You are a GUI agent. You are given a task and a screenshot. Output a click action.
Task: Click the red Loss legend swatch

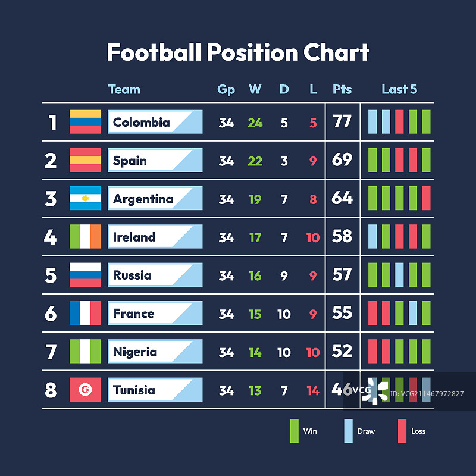[402, 431]
